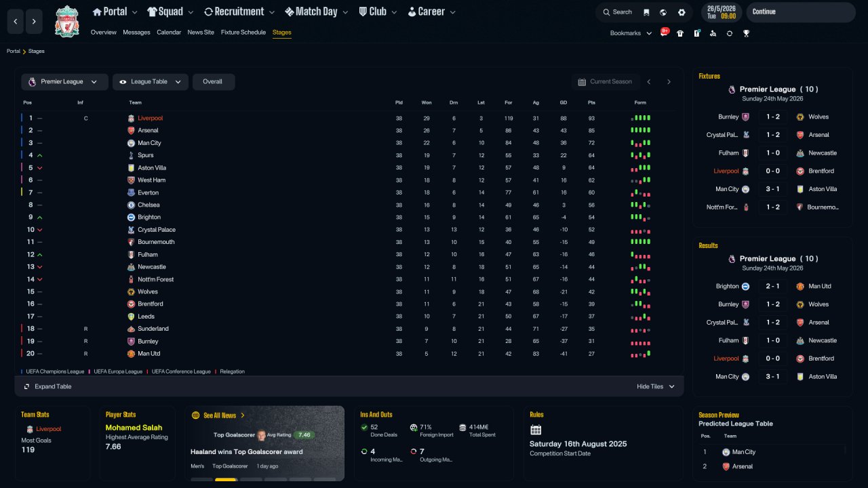
Task: Click the transfers circular arrows bookmark icon
Action: click(730, 33)
